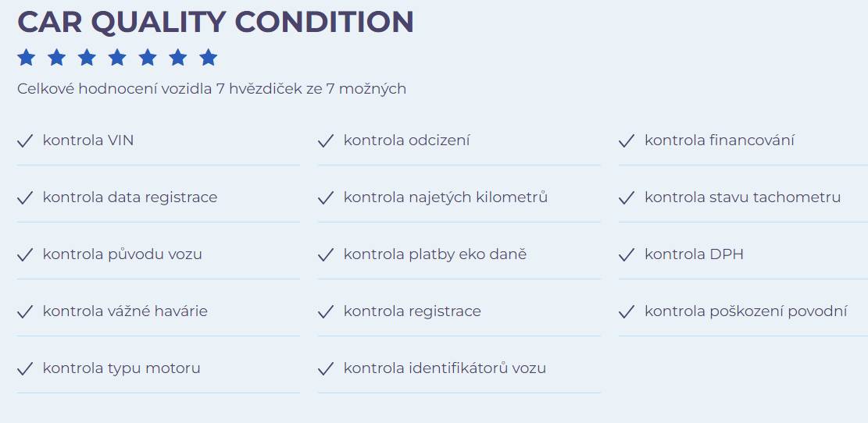Select the kontrola poškození povodní text
This screenshot has height=423, width=868.
pyautogui.click(x=745, y=311)
